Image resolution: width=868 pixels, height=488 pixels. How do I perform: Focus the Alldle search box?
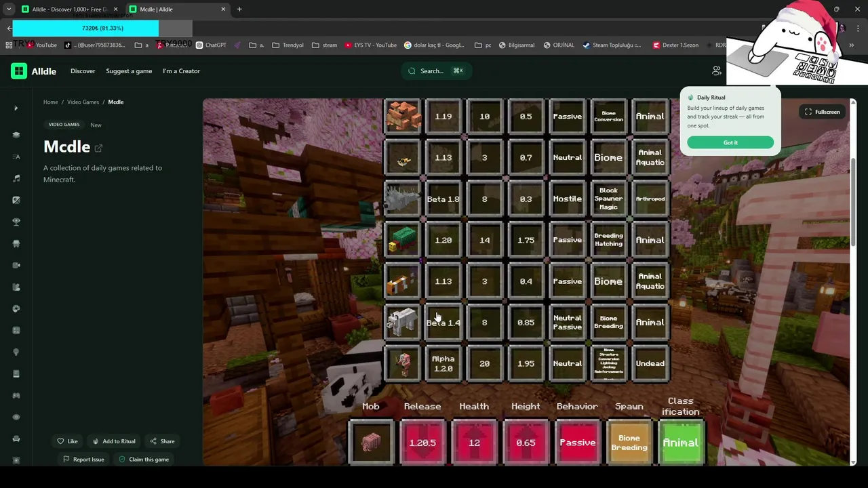[x=436, y=70]
